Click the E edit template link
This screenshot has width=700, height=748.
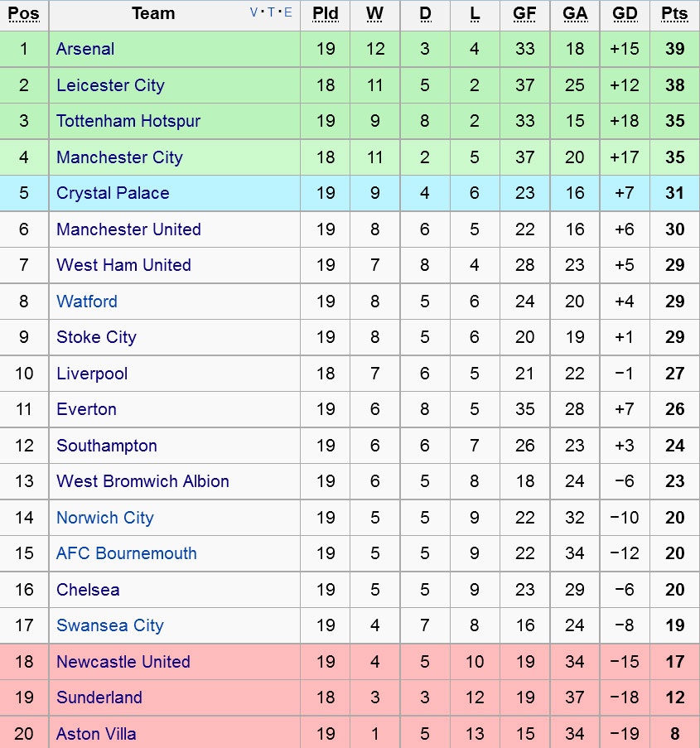point(287,12)
